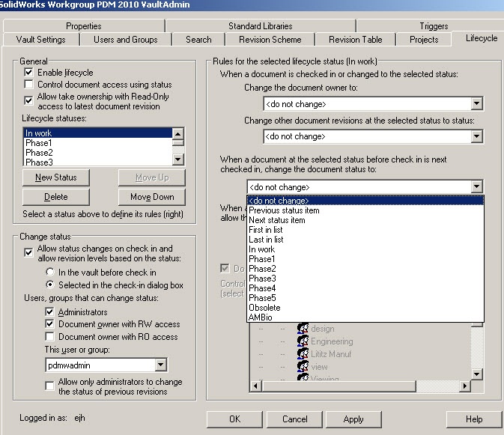Choose AMBio in dropdown list

(365, 317)
